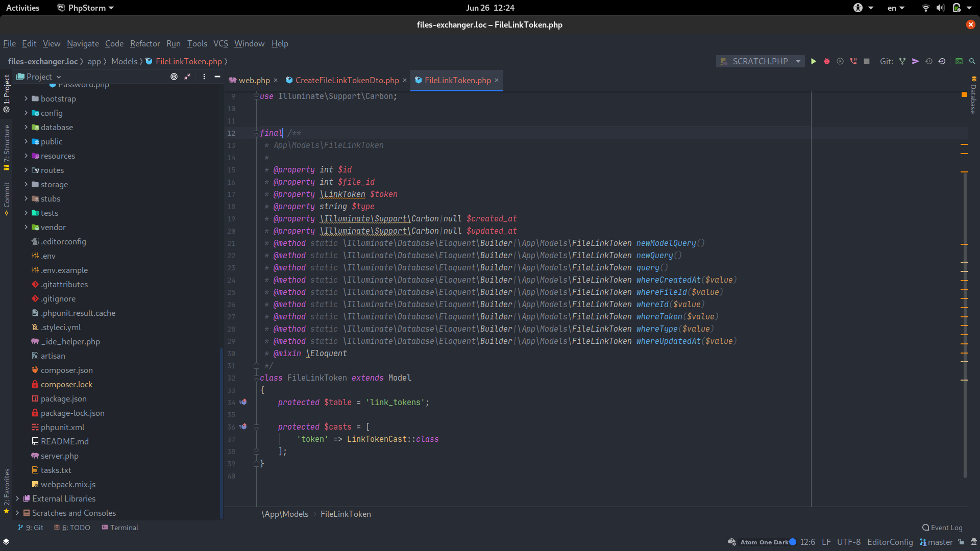The width and height of the screenshot is (980, 551).
Task: Toggle the read-only lock icon
Action: pyautogui.click(x=961, y=542)
